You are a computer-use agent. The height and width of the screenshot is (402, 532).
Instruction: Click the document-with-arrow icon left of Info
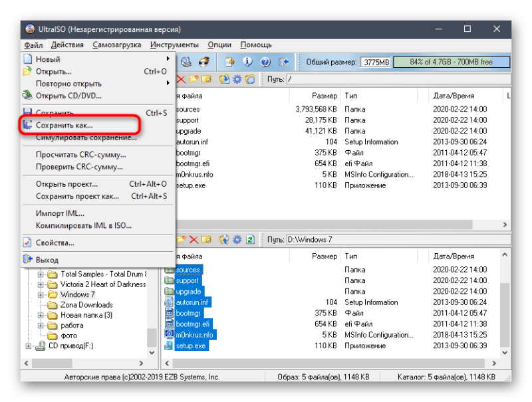(x=229, y=62)
